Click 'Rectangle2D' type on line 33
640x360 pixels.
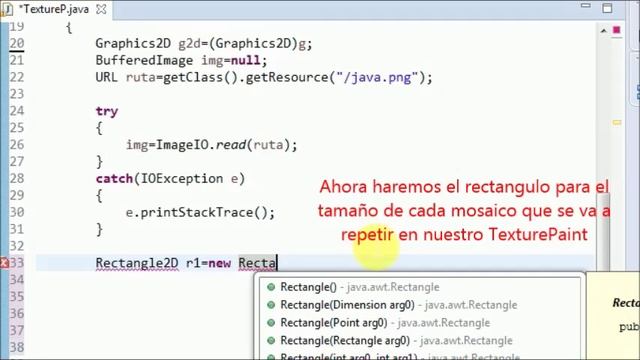(137, 263)
